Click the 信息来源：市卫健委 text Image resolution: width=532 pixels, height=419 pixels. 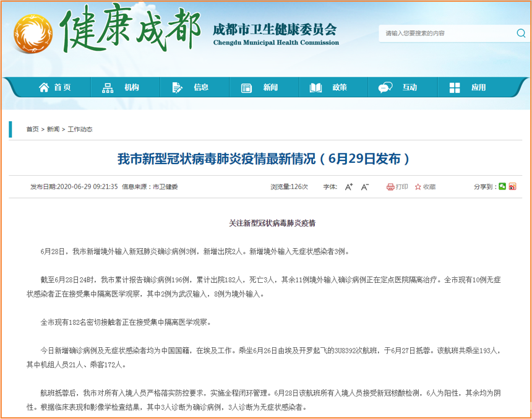(x=150, y=187)
